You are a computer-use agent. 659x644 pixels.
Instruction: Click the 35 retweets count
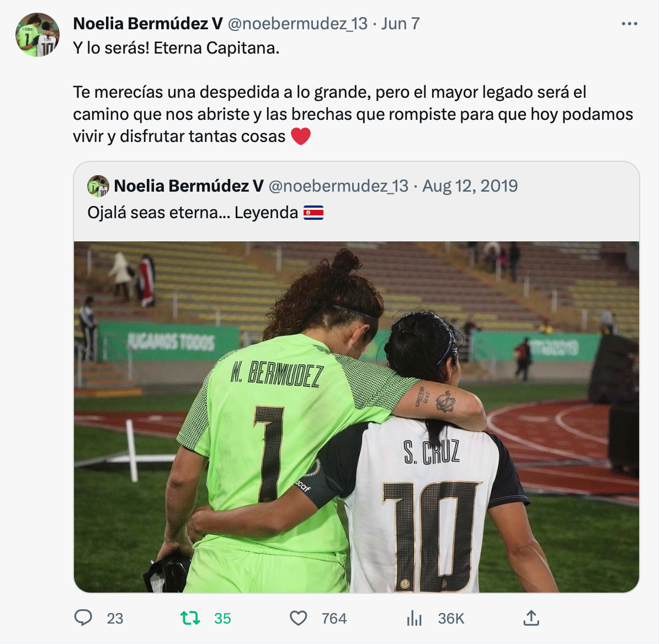[222, 619]
